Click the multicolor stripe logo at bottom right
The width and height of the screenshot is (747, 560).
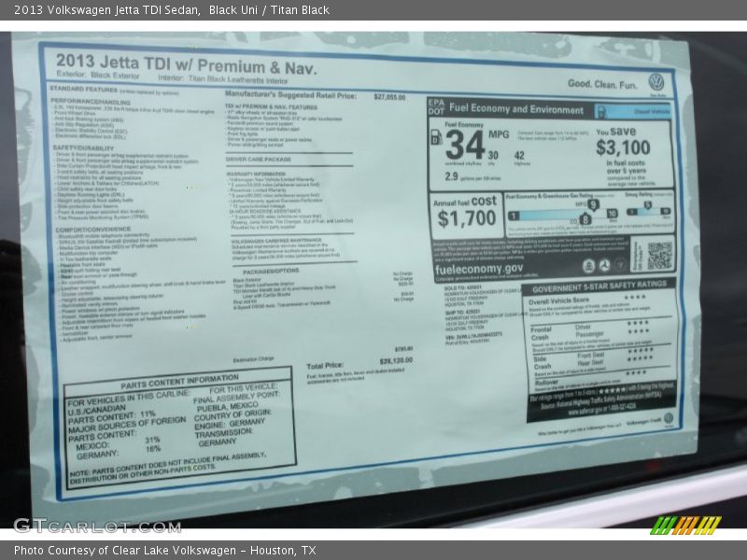click(685, 525)
